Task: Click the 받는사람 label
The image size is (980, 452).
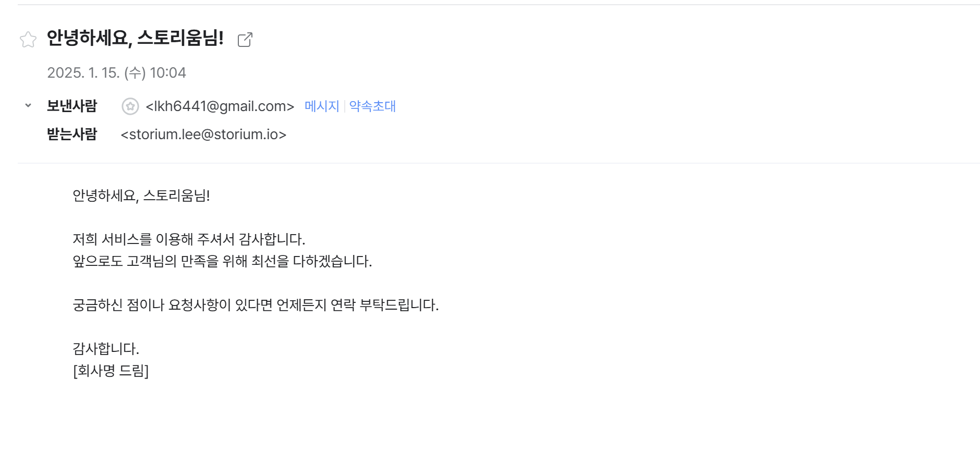Action: coord(72,134)
